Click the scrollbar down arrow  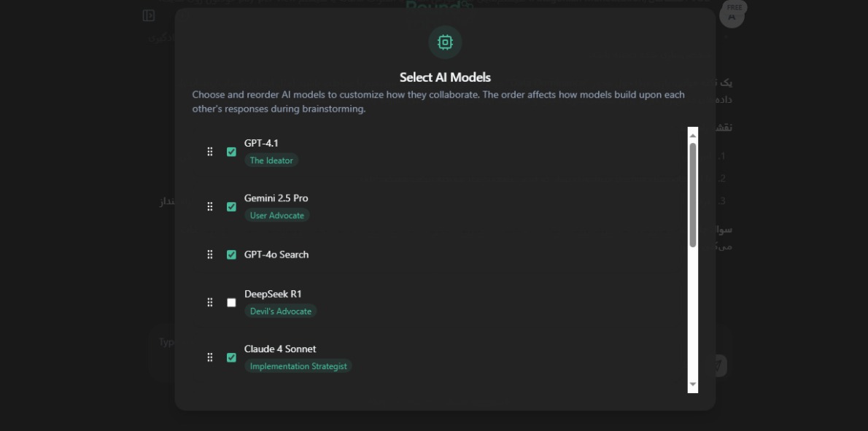pyautogui.click(x=692, y=384)
